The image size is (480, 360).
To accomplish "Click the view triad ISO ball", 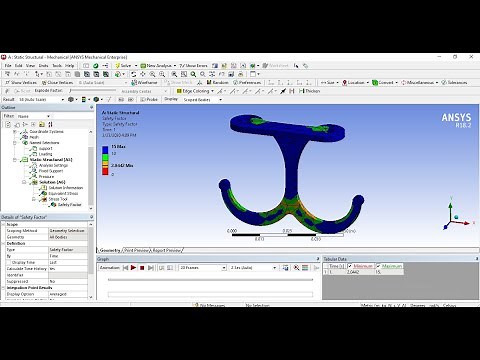I will pos(456,217).
